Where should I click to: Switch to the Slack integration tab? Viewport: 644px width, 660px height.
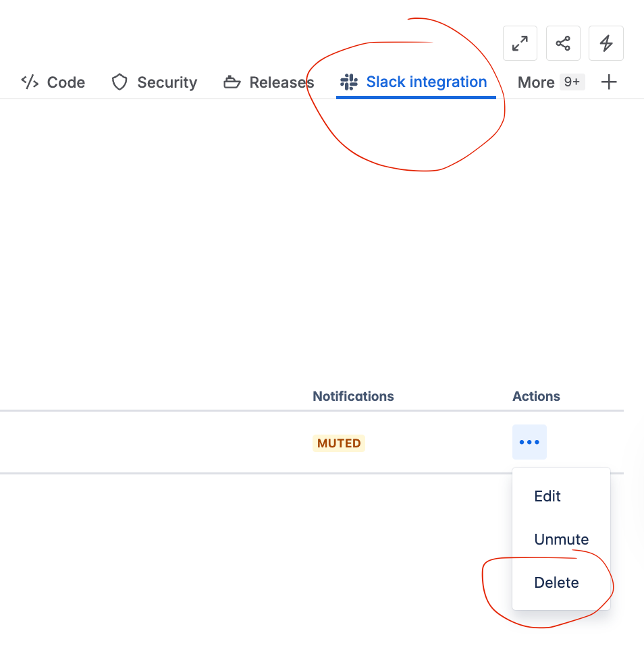click(x=426, y=82)
